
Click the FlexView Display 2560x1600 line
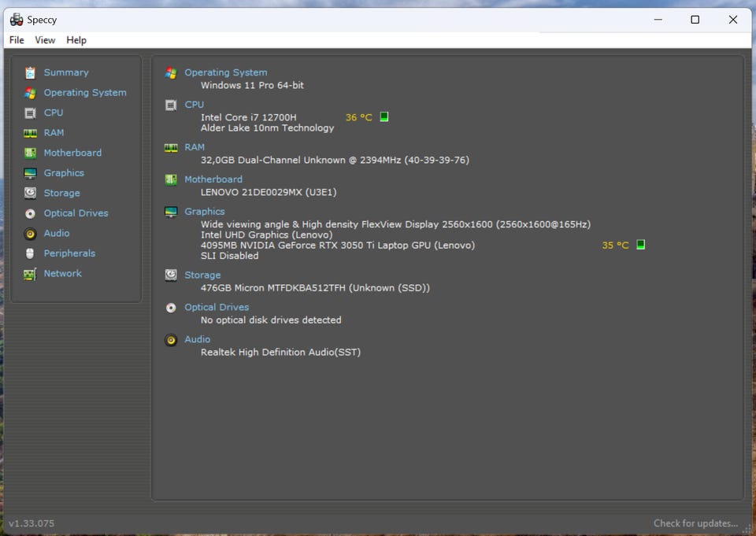395,224
